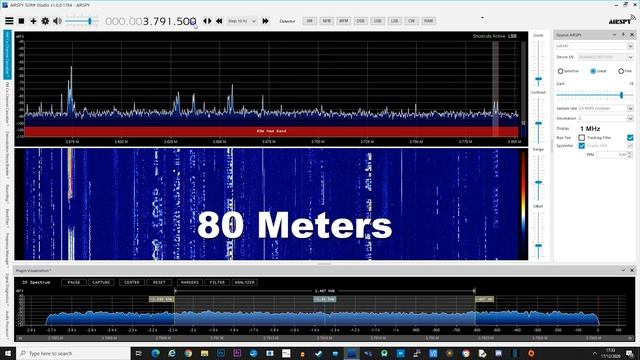This screenshot has width=640, height=360.
Task: Open the Windows Start menu
Action: [8, 353]
